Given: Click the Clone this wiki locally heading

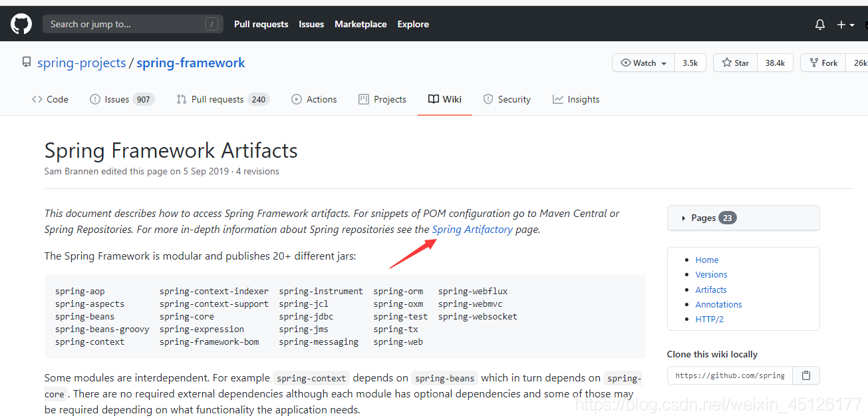Looking at the screenshot, I should tap(712, 354).
